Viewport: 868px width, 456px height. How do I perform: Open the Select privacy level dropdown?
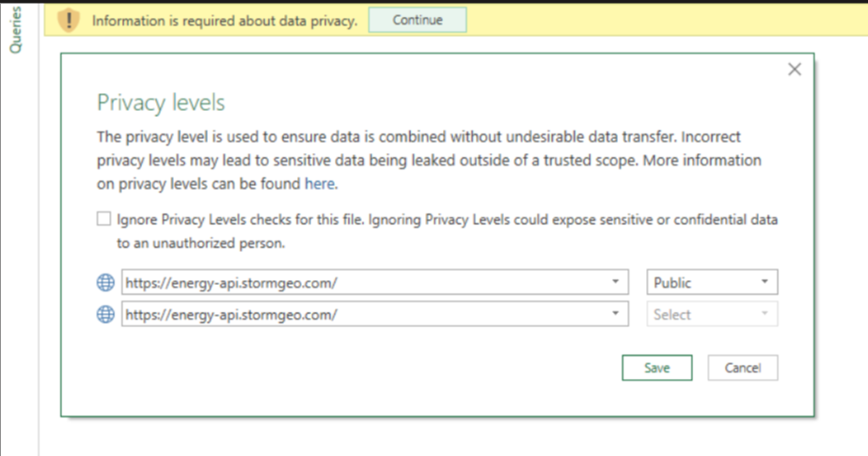point(712,315)
